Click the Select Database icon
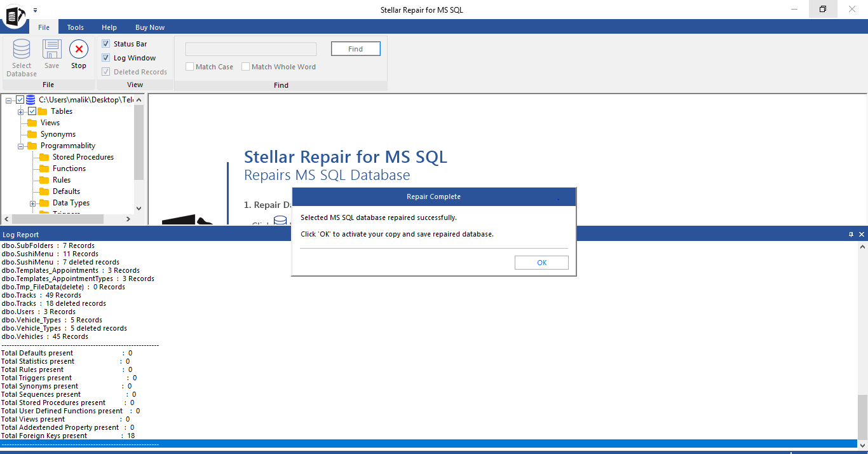Viewport: 868px width, 454px height. pos(22,49)
